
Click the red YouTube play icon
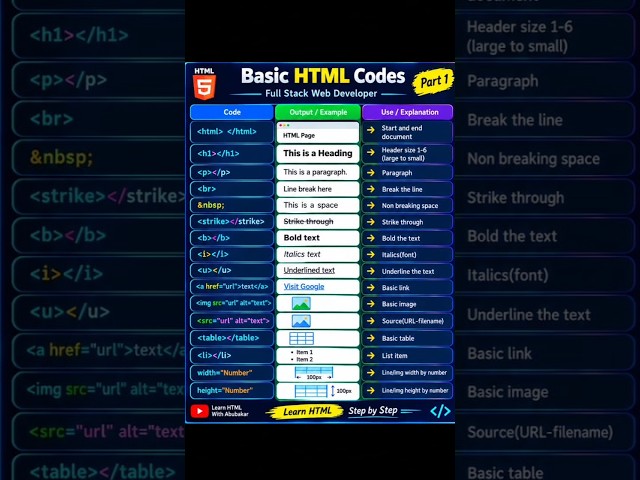click(x=200, y=411)
